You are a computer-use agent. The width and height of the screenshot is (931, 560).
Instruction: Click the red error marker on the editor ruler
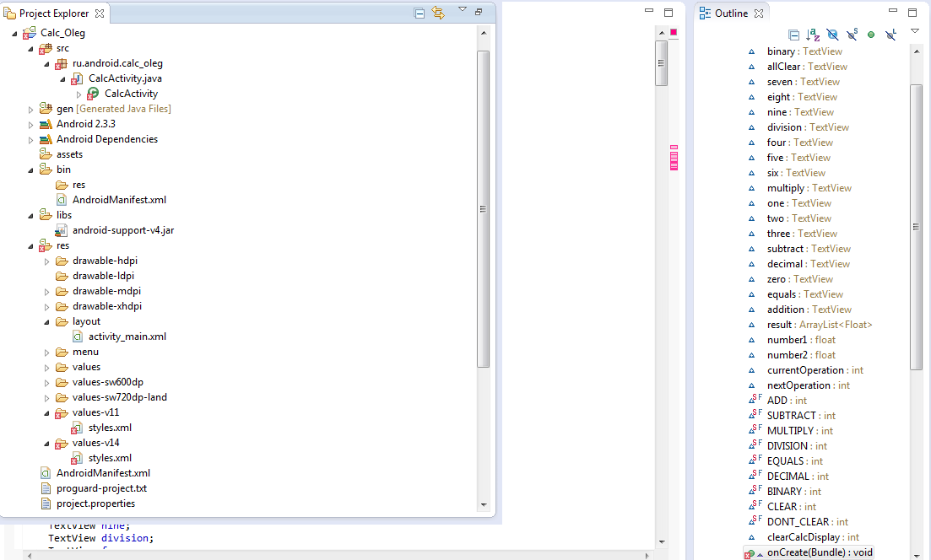[x=674, y=32]
